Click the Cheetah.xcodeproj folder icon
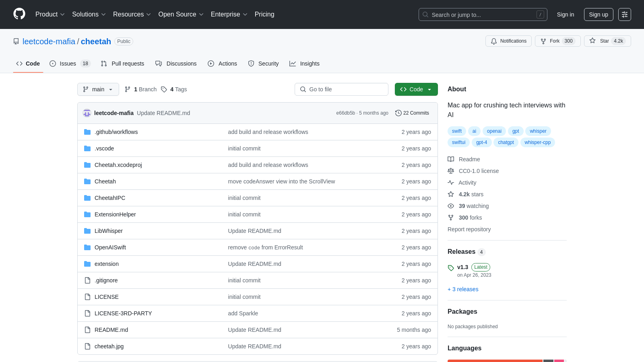Image resolution: width=644 pixels, height=362 pixels. pyautogui.click(x=87, y=165)
